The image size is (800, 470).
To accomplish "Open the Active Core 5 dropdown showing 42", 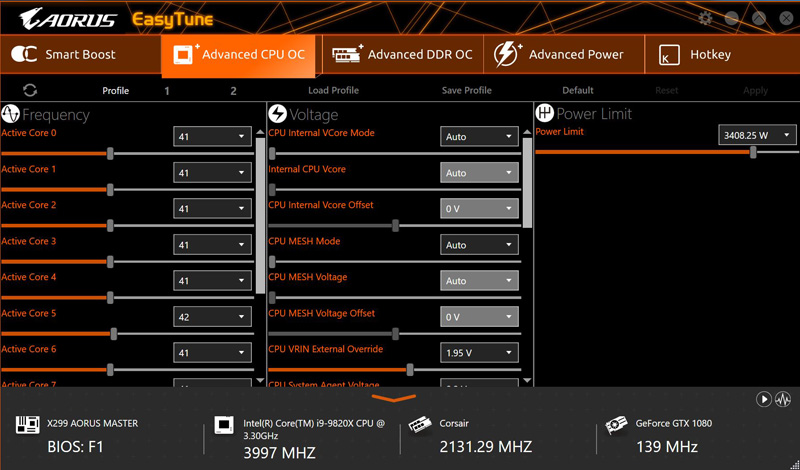I will (x=212, y=316).
